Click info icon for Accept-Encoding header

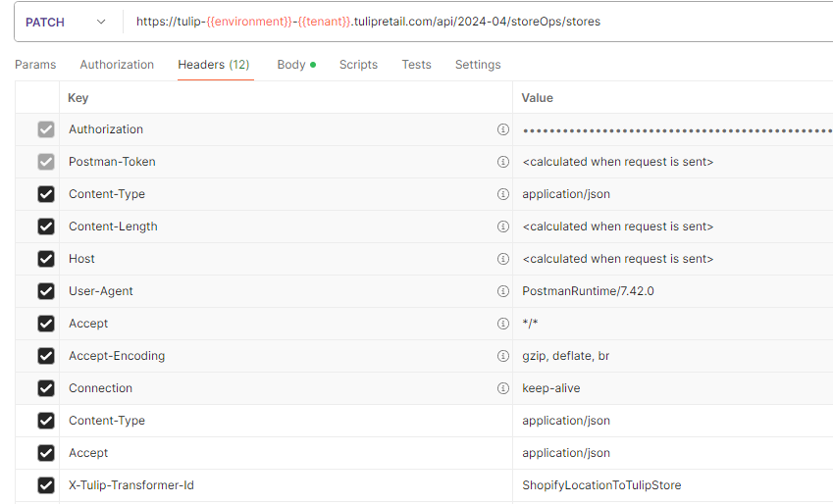(x=502, y=356)
